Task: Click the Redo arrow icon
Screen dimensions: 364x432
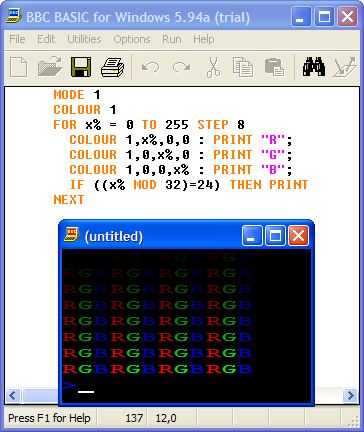Action: [x=182, y=67]
